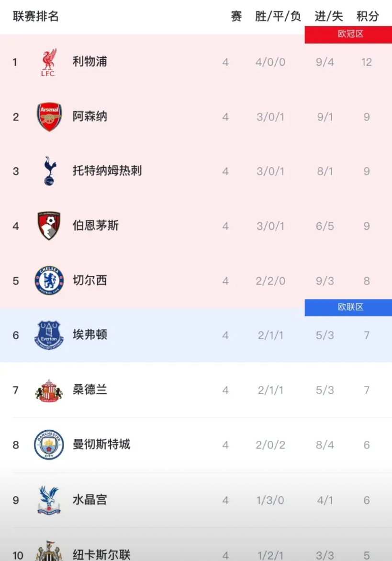
Task: Click the blue 欧联区 label
Action: coord(350,308)
